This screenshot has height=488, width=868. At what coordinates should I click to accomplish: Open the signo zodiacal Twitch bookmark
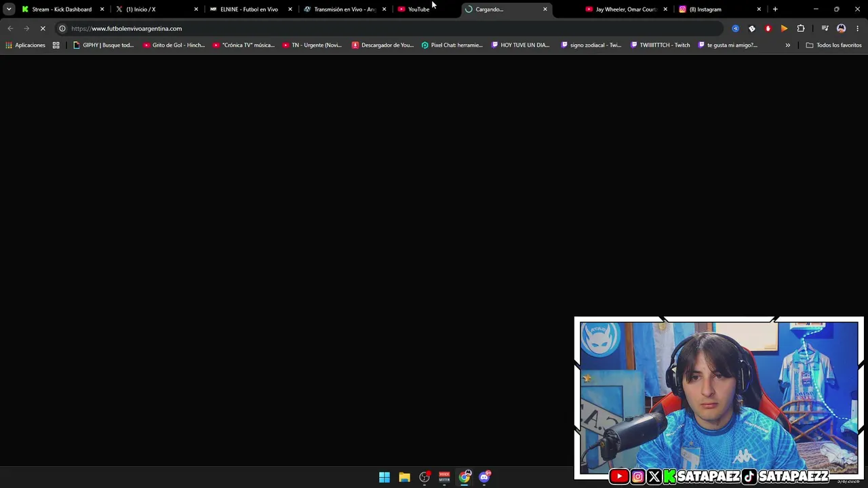tap(591, 45)
